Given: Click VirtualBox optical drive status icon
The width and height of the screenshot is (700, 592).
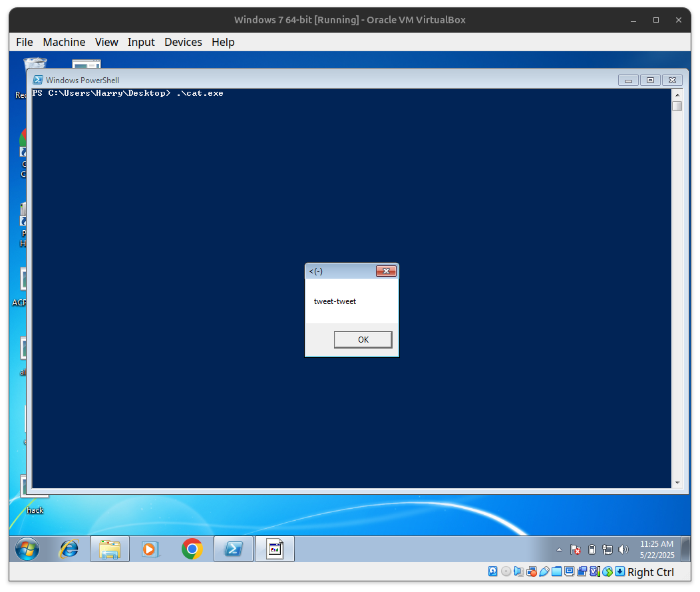Looking at the screenshot, I should click(506, 571).
